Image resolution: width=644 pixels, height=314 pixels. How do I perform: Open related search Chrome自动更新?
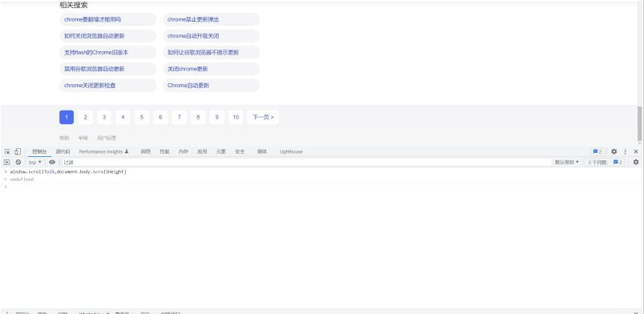[211, 85]
